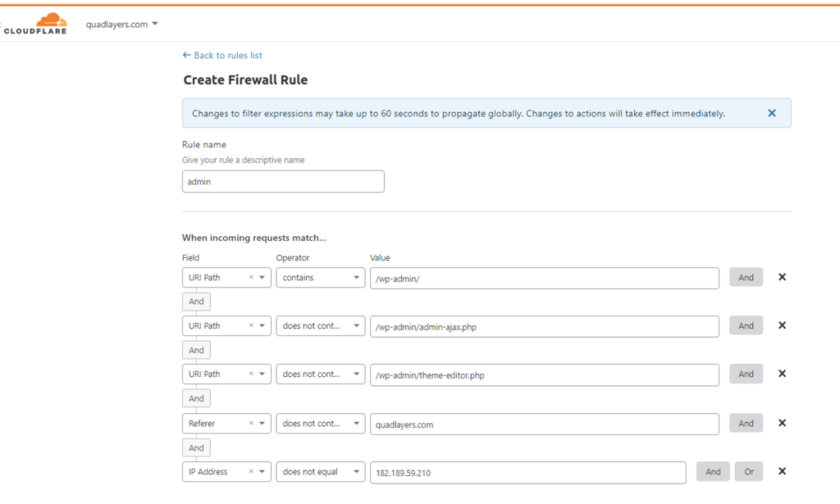Go back to rules list

(x=222, y=55)
